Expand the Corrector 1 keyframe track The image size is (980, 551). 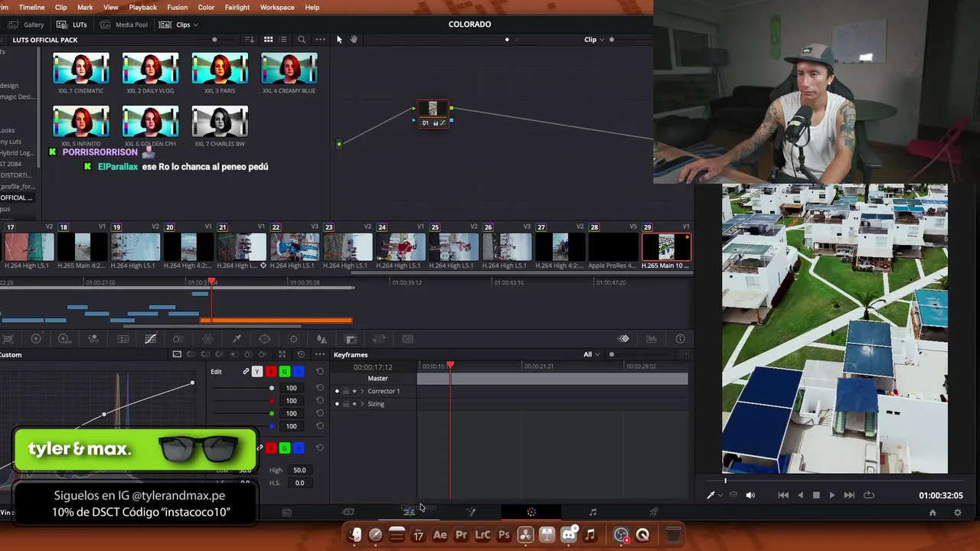click(363, 391)
